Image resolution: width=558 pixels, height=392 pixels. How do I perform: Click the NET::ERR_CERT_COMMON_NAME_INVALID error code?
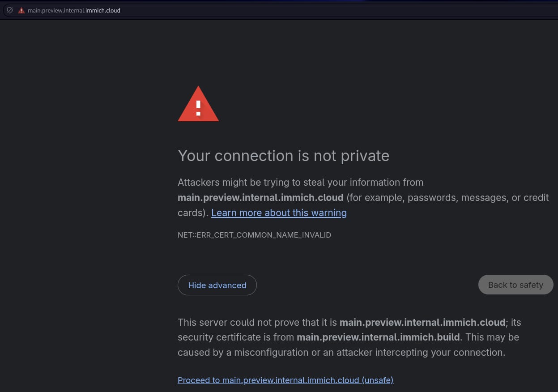click(x=254, y=235)
